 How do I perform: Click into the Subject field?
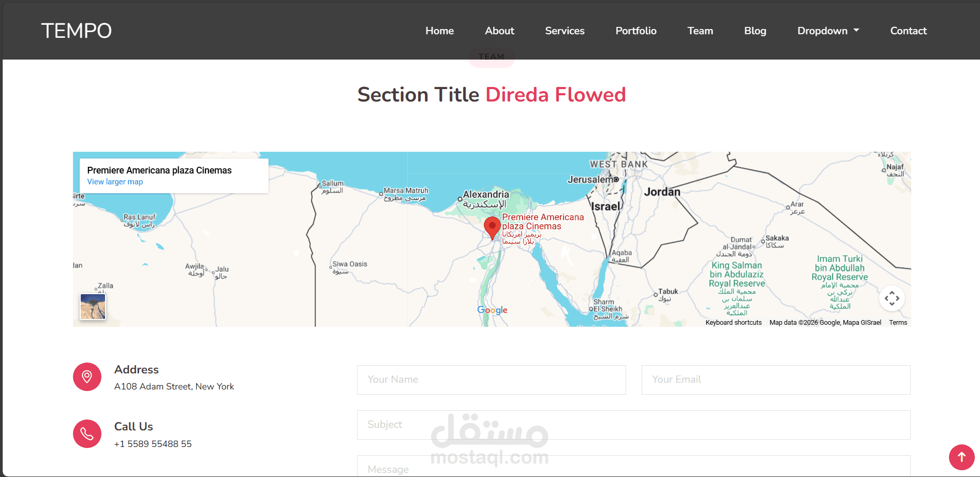coord(633,425)
